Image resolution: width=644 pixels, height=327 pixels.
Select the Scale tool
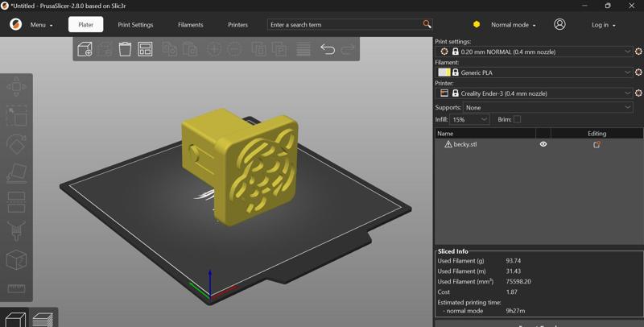point(16,115)
